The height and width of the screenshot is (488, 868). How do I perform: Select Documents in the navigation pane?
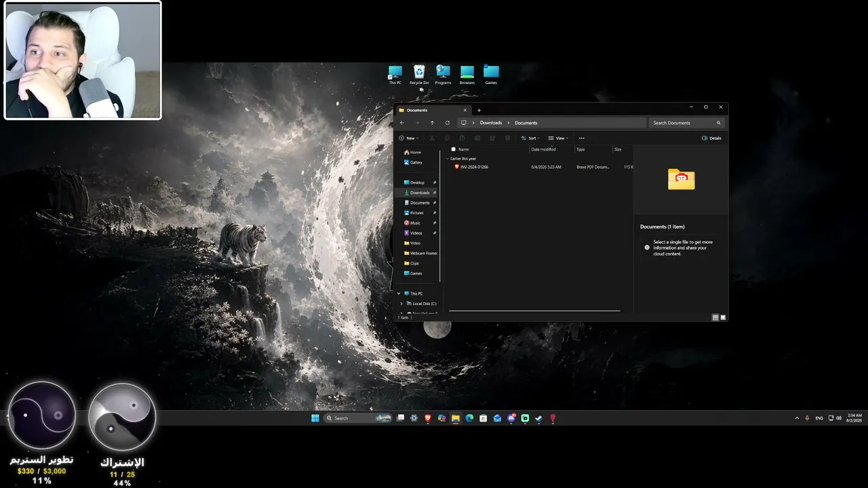[417, 203]
